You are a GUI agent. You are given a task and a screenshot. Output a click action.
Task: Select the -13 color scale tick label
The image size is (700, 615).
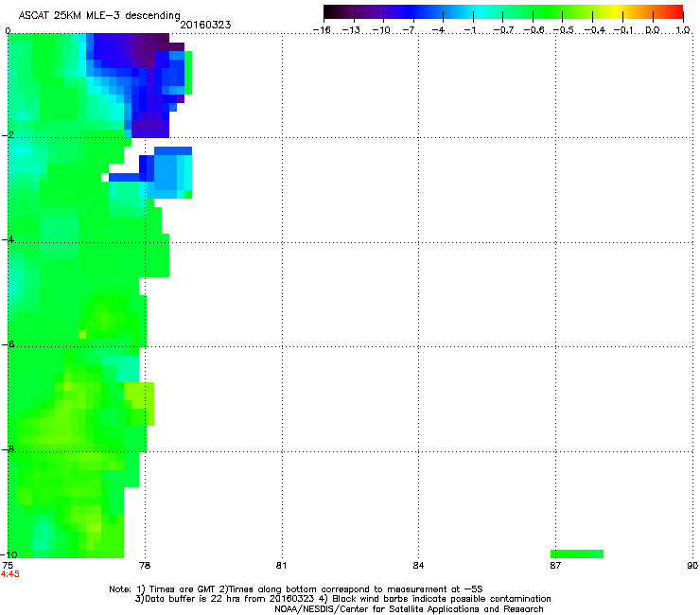pyautogui.click(x=351, y=30)
